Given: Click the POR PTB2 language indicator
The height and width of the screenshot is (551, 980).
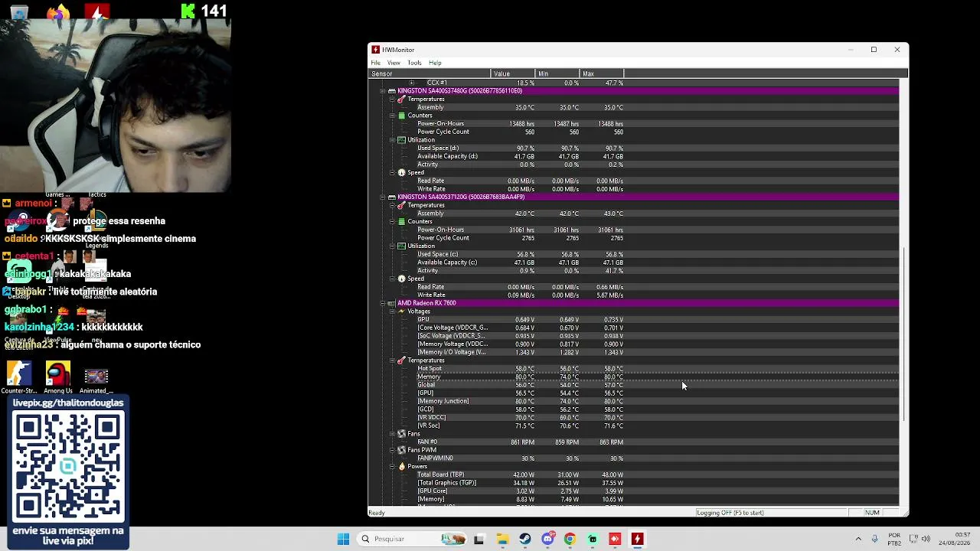Looking at the screenshot, I should 894,539.
